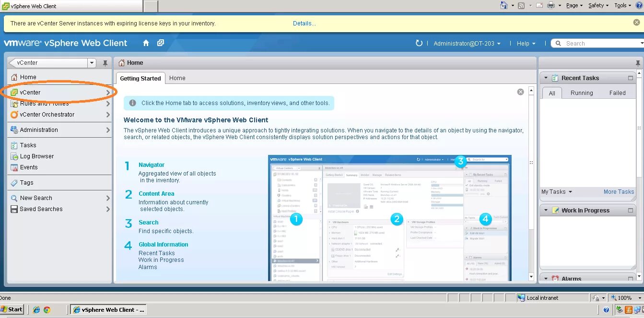The height and width of the screenshot is (318, 644).
Task: Click the IE feeds RSS icon
Action: (521, 5)
